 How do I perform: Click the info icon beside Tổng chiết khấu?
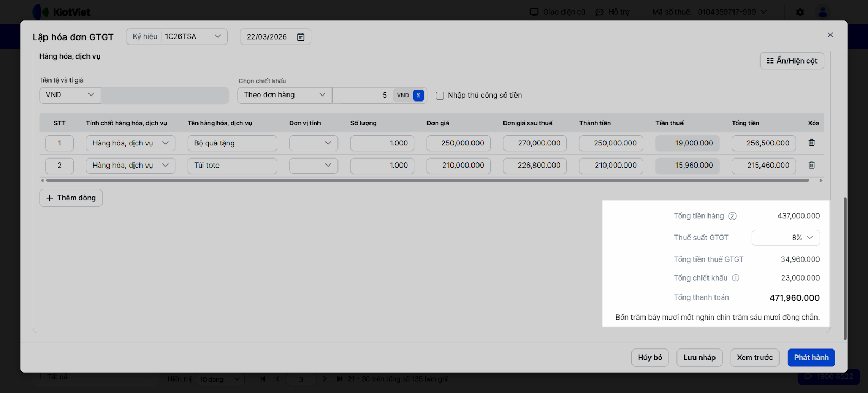click(x=736, y=278)
